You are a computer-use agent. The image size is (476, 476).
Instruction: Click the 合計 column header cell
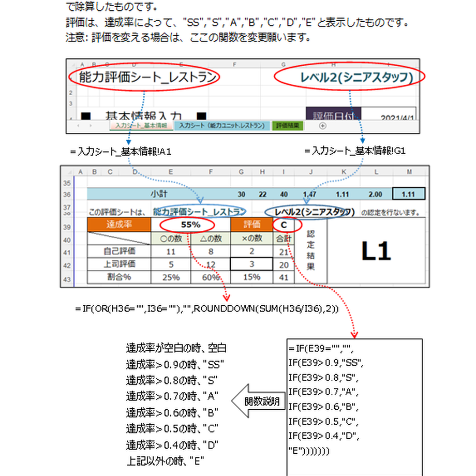(x=284, y=239)
